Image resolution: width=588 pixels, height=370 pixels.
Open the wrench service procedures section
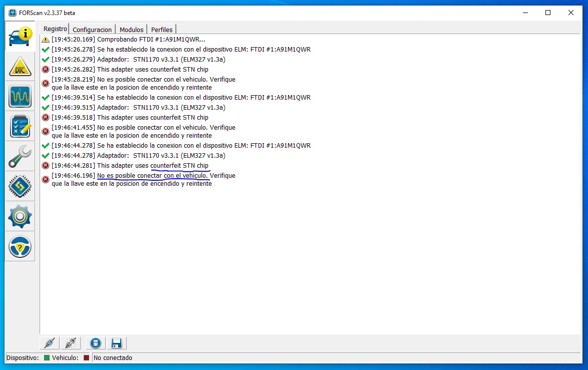pos(20,156)
